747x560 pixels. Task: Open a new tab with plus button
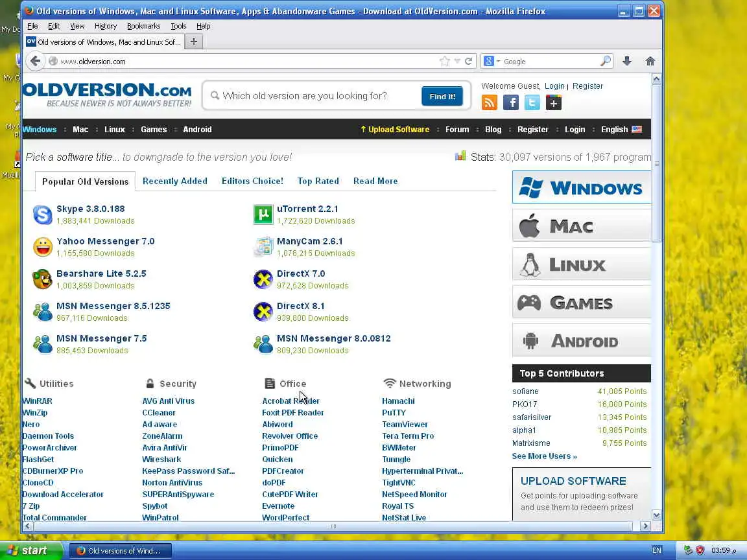pyautogui.click(x=193, y=42)
